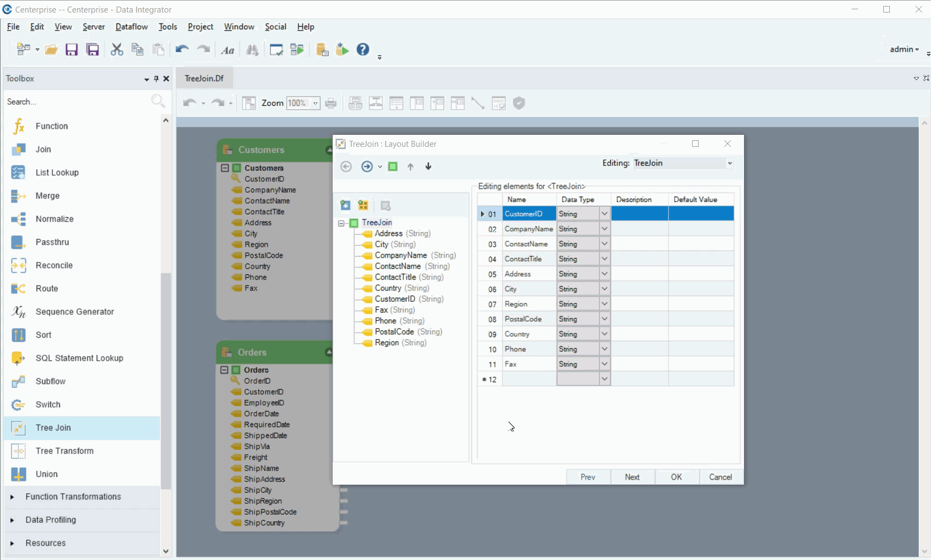Viewport: 933px width, 560px height.
Task: Choose the Sequence Generator toolbox item
Action: coord(74,312)
